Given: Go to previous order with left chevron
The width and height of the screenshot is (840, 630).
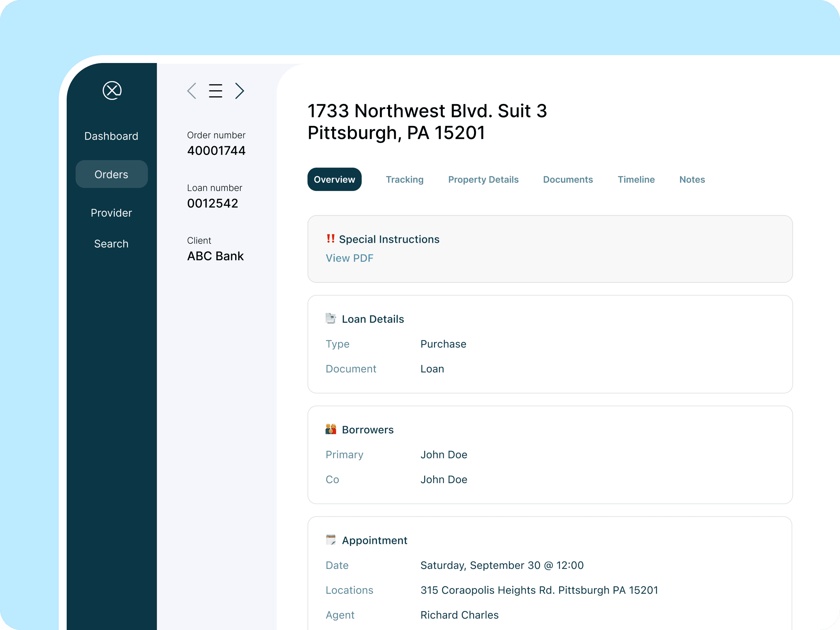Looking at the screenshot, I should 192,91.
